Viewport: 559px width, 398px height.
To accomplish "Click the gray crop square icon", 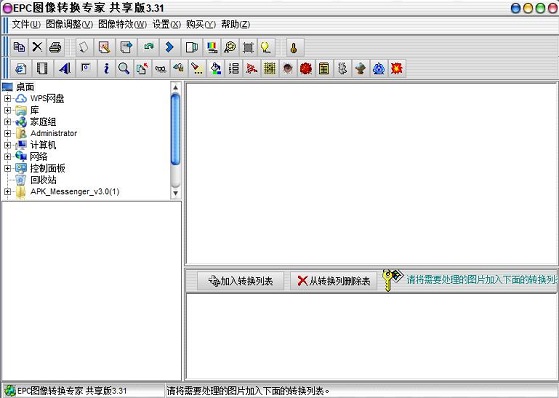I will click(248, 47).
